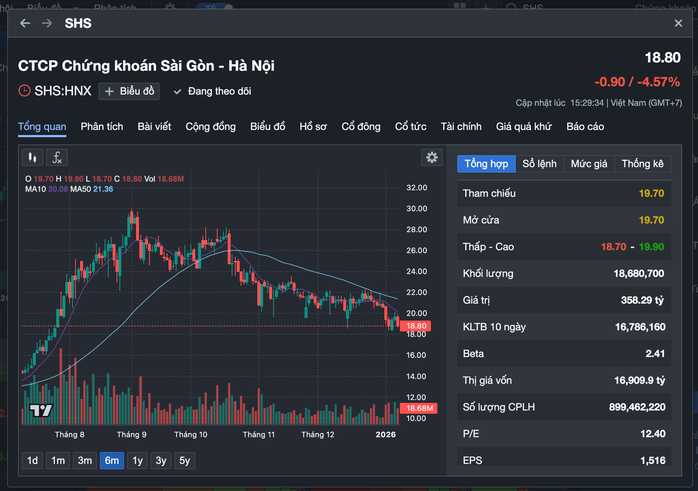Click the clock icon beside SHS:HNX
698x491 pixels.
25,91
